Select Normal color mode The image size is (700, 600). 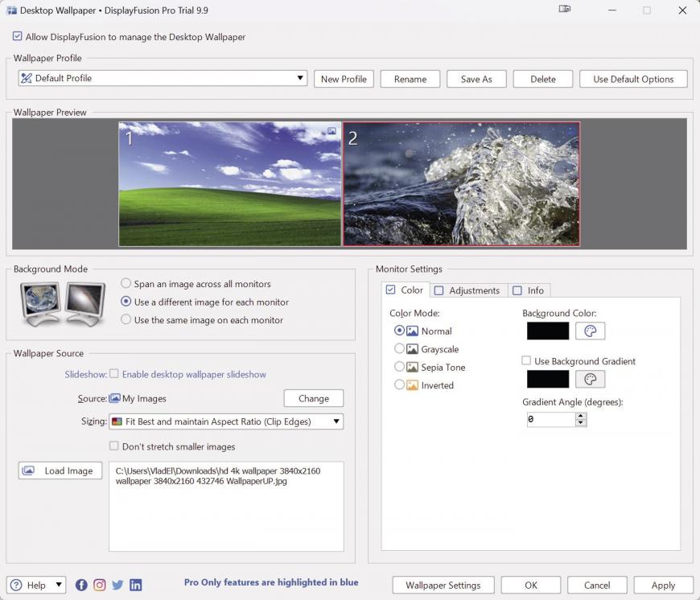click(x=399, y=331)
